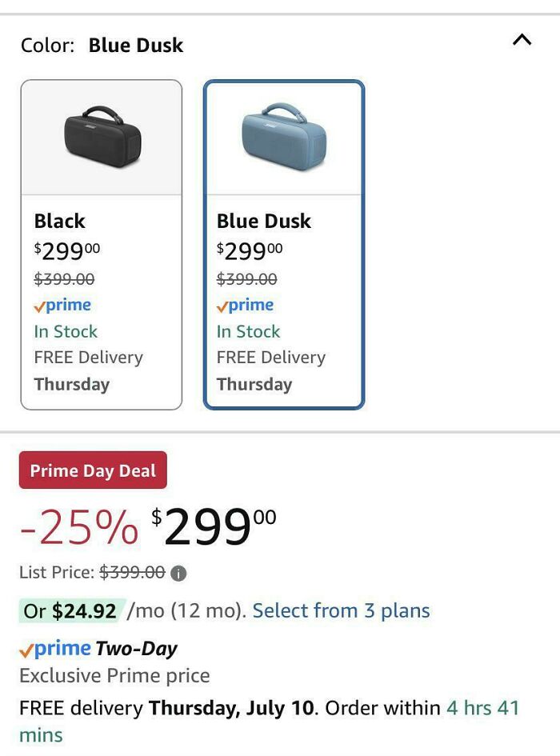Screen dimensions: 560x756
Task: Click In Stock under Blue Dusk
Action: pyautogui.click(x=248, y=331)
